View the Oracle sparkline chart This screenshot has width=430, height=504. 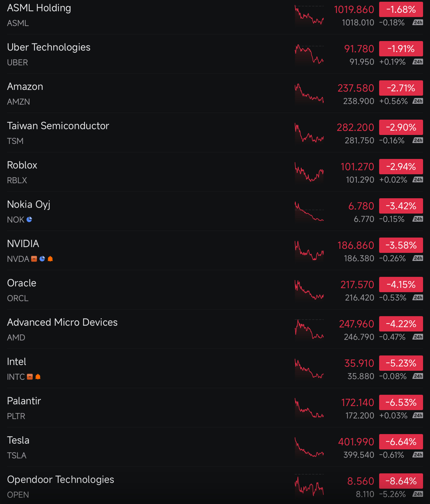309,290
